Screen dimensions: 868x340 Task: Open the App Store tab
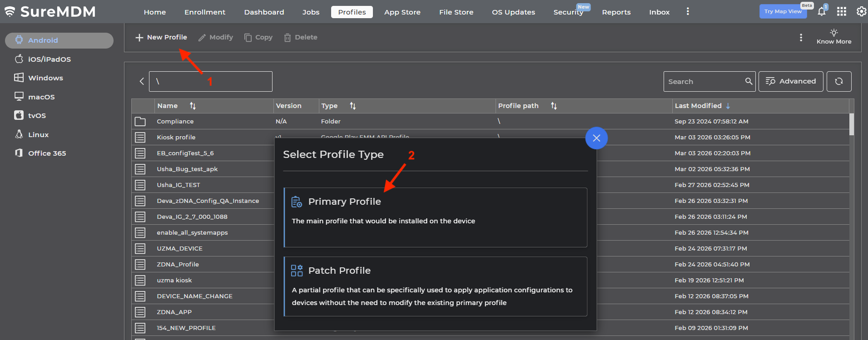[x=402, y=12]
